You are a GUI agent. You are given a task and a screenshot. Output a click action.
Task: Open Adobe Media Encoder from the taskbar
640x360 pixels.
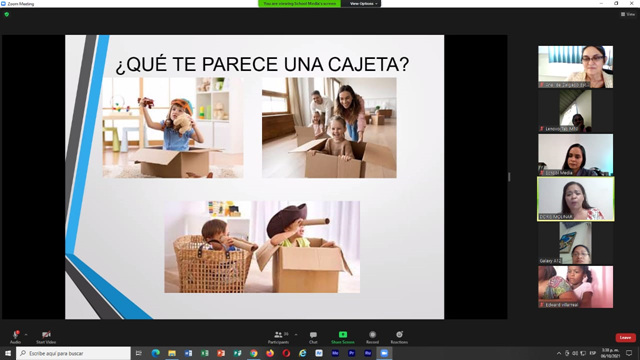335,353
